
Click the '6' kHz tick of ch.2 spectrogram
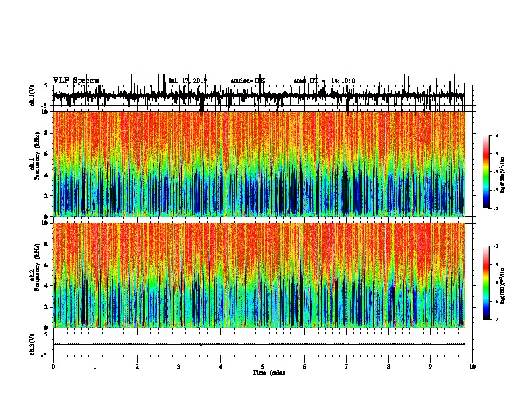coord(46,265)
